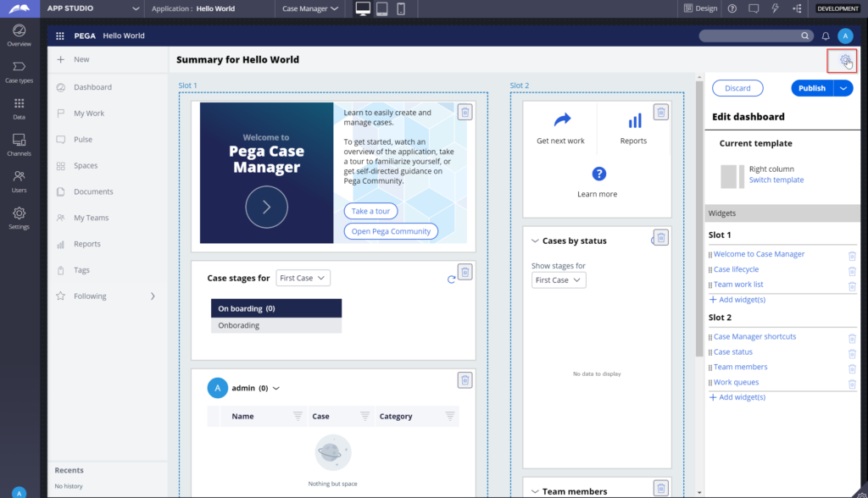Open the lightning bolt runtime toolbar icon

[775, 8]
